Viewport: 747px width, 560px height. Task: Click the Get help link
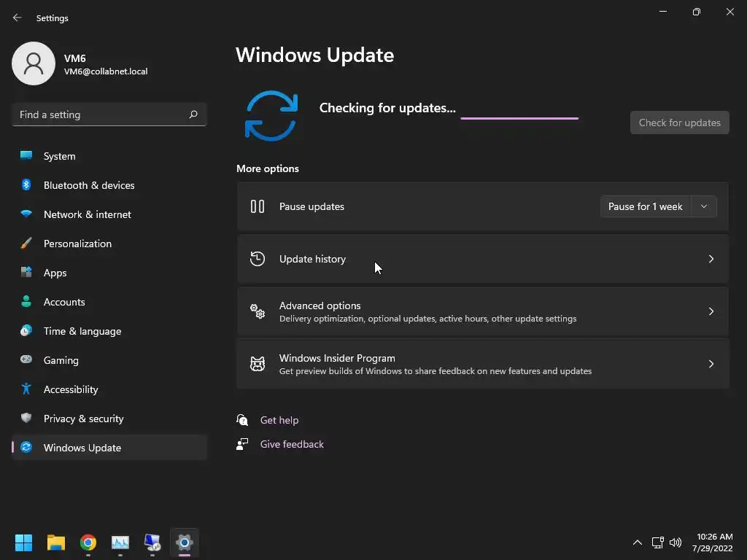pos(279,420)
